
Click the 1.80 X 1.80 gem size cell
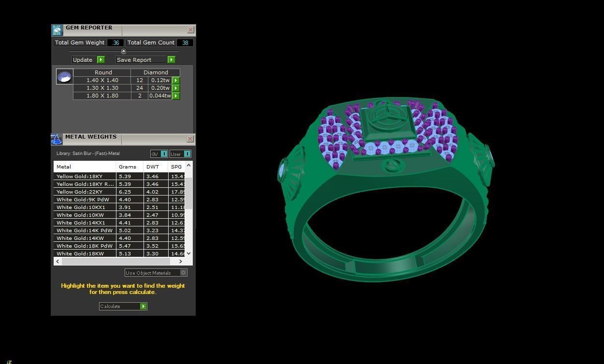102,96
